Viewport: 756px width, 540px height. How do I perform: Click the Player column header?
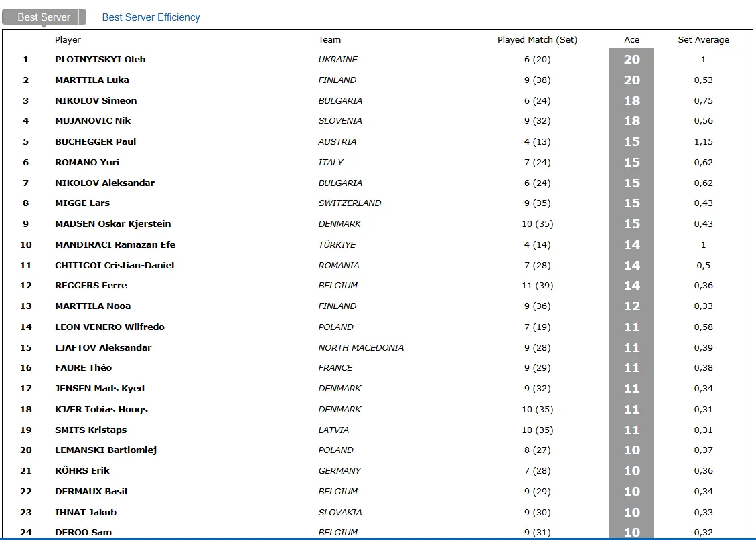point(68,40)
